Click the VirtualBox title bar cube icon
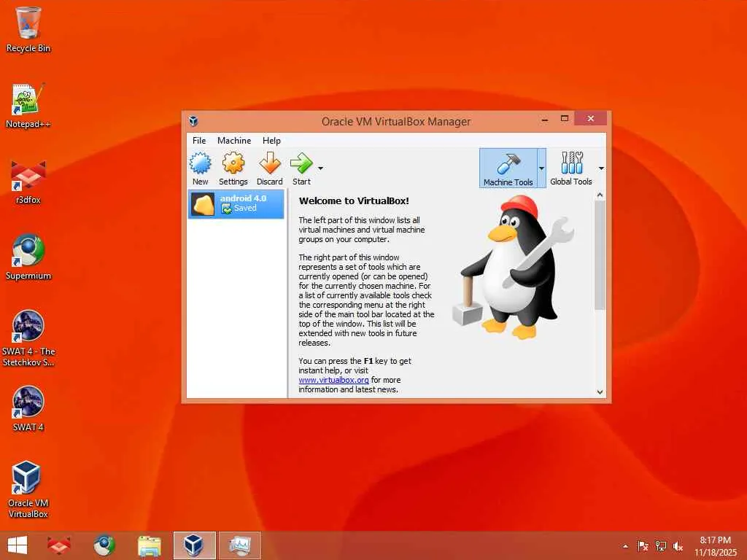Image resolution: width=747 pixels, height=560 pixels. click(193, 121)
